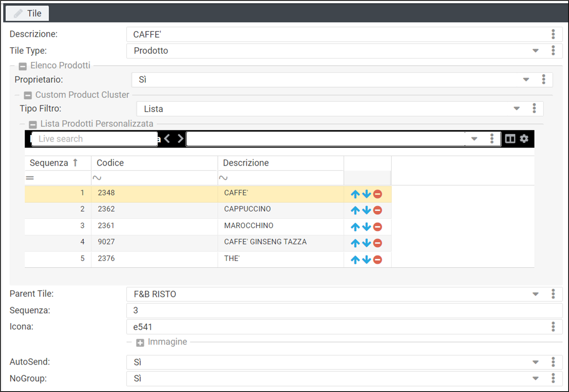Click the Live search input field
Image resolution: width=569 pixels, height=392 pixels.
coord(94,139)
